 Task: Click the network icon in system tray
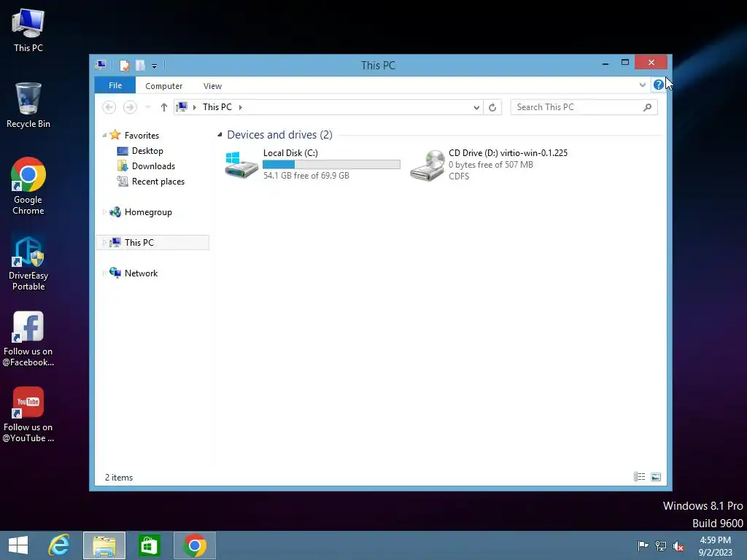(x=661, y=545)
